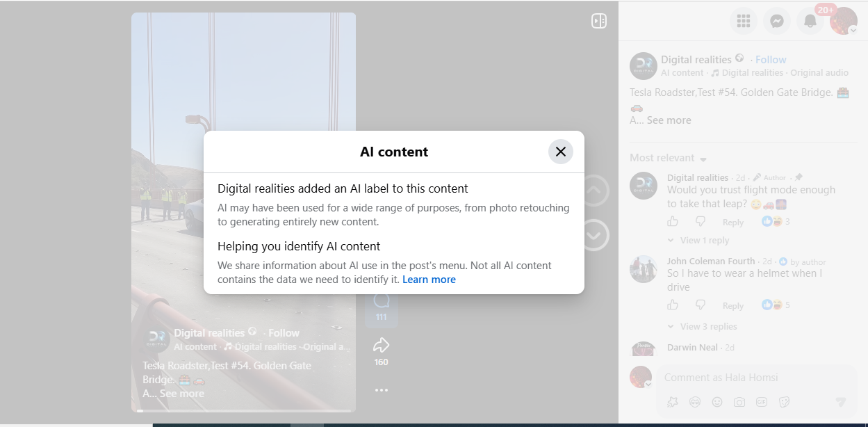Viewport: 868px width, 427px height.
Task: Open the Learn more link
Action: [429, 280]
